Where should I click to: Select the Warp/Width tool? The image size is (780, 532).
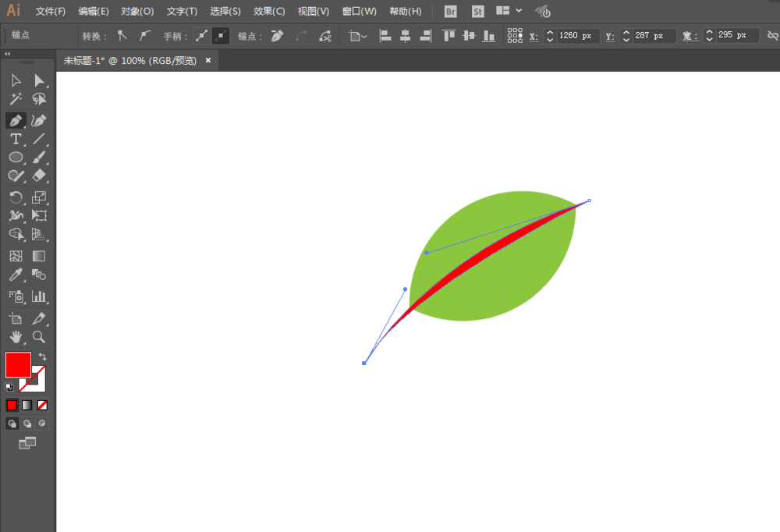(16, 215)
